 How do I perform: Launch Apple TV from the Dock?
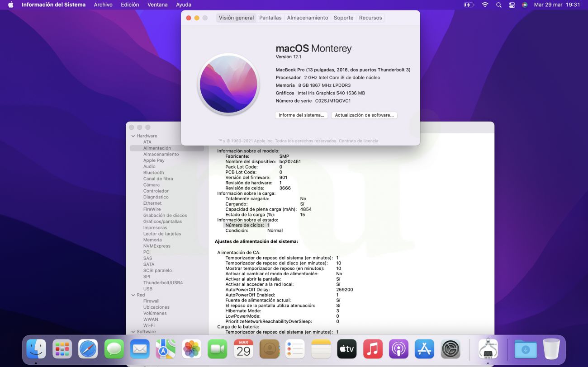pos(347,349)
